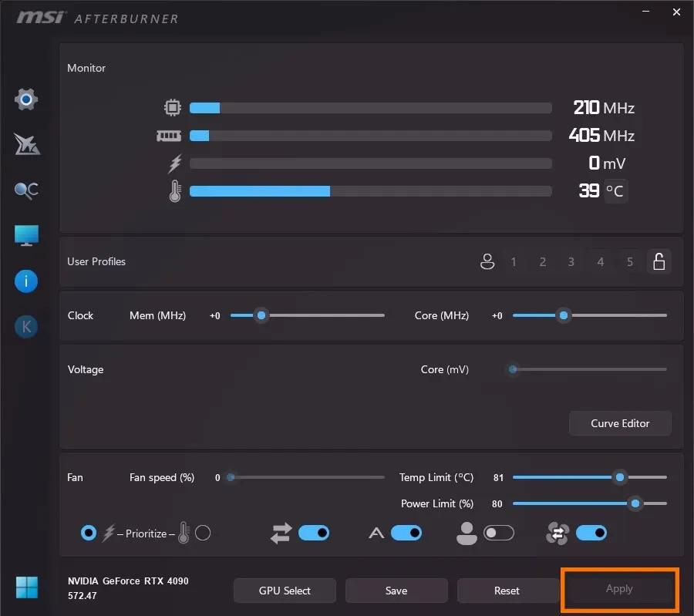This screenshot has width=694, height=616.
Task: Close the Afterburner window
Action: pyautogui.click(x=676, y=12)
